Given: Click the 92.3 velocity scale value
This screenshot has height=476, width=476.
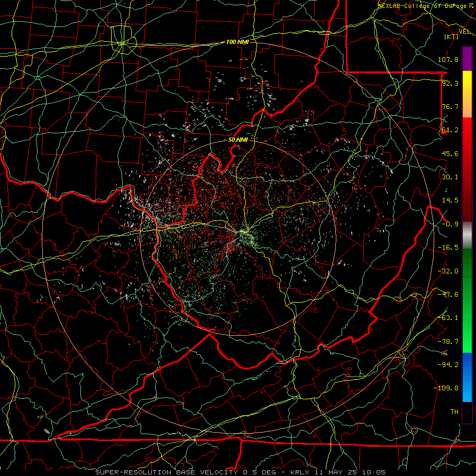Looking at the screenshot, I should [450, 83].
